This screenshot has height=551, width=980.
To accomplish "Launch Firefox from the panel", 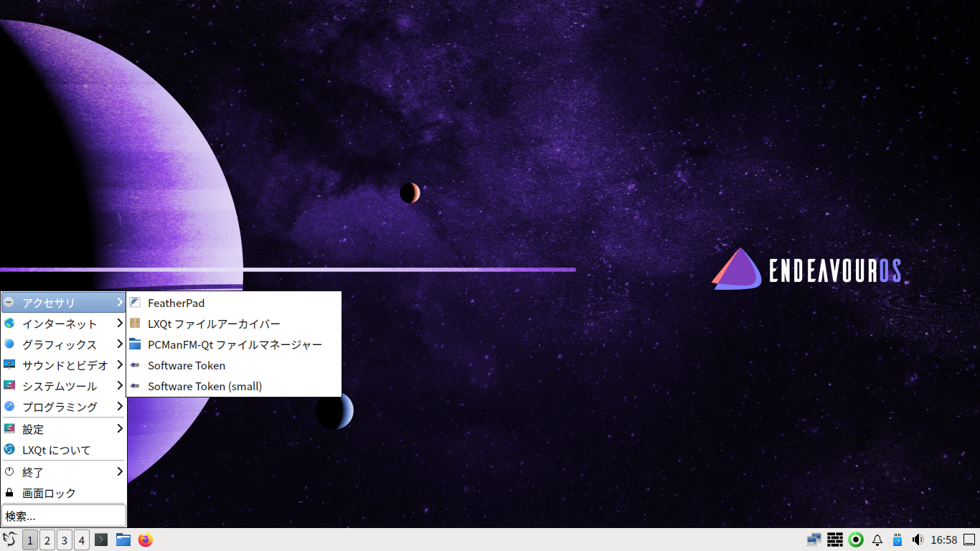I will (146, 540).
